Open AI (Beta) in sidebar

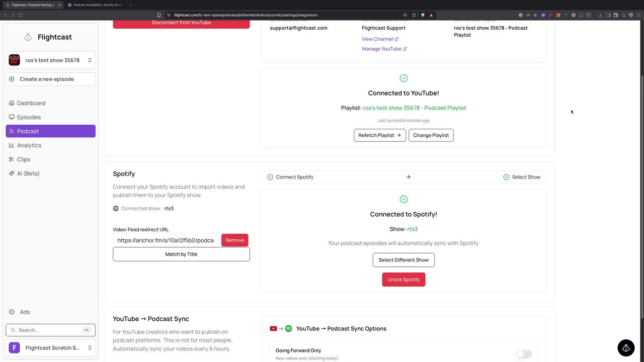[x=50, y=173]
